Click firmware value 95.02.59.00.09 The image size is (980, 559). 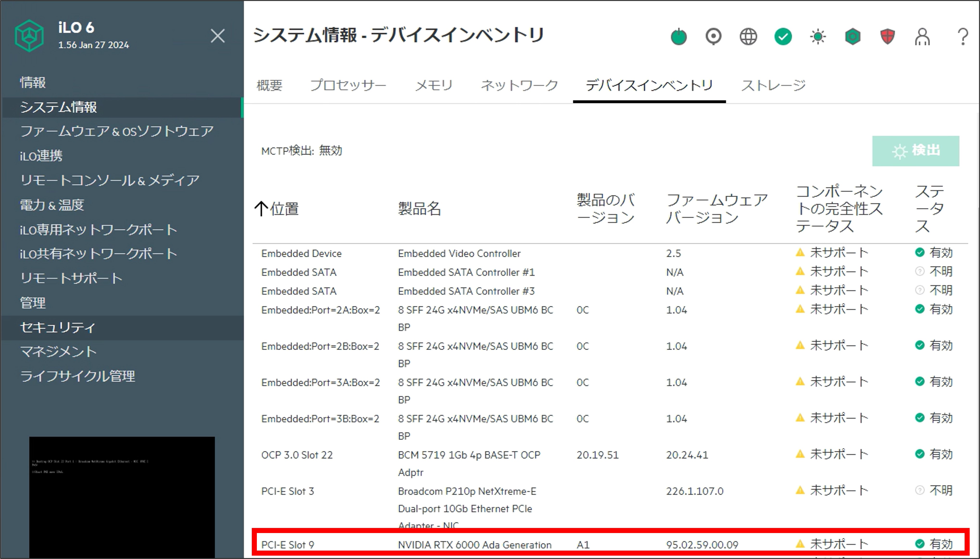click(702, 545)
